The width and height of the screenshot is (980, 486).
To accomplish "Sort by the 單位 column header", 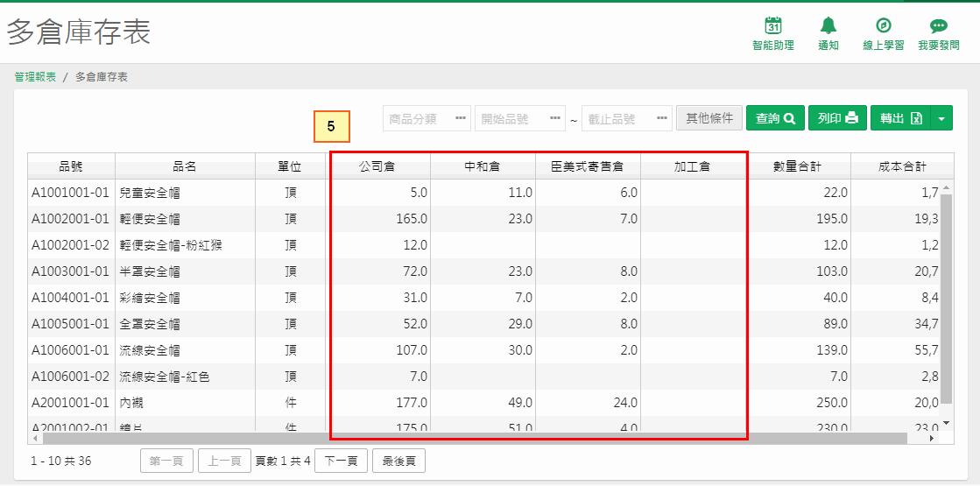I will pos(290,166).
